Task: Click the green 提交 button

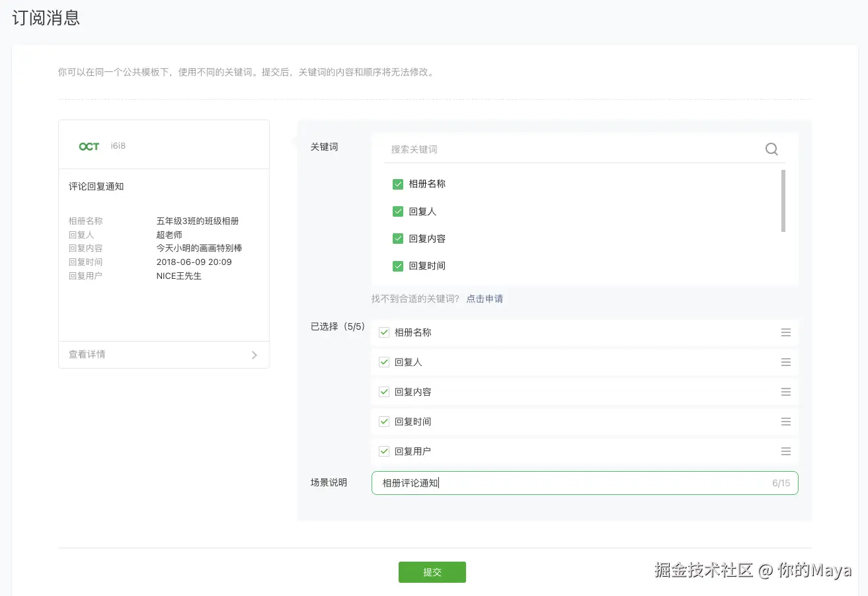Action: tap(432, 572)
